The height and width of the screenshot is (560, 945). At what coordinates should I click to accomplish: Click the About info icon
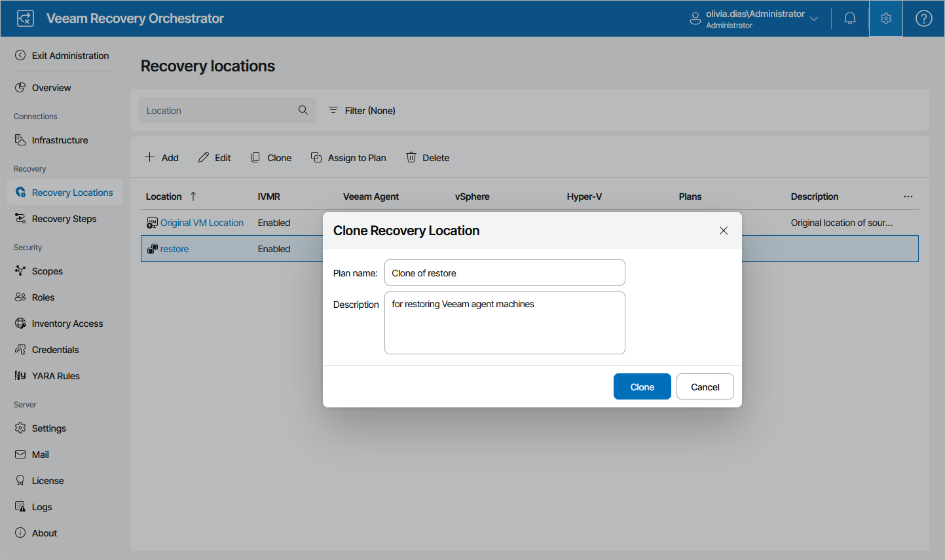point(20,532)
